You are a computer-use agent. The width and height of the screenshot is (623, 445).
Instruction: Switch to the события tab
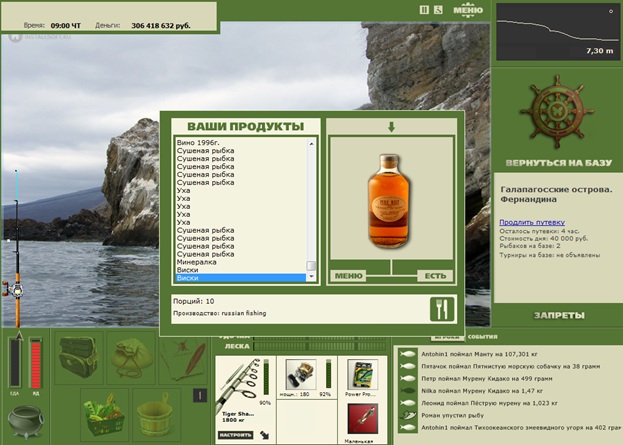pyautogui.click(x=482, y=337)
